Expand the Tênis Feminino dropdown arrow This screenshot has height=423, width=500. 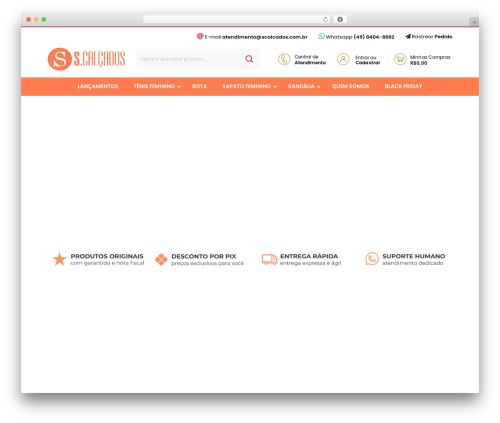click(x=179, y=87)
